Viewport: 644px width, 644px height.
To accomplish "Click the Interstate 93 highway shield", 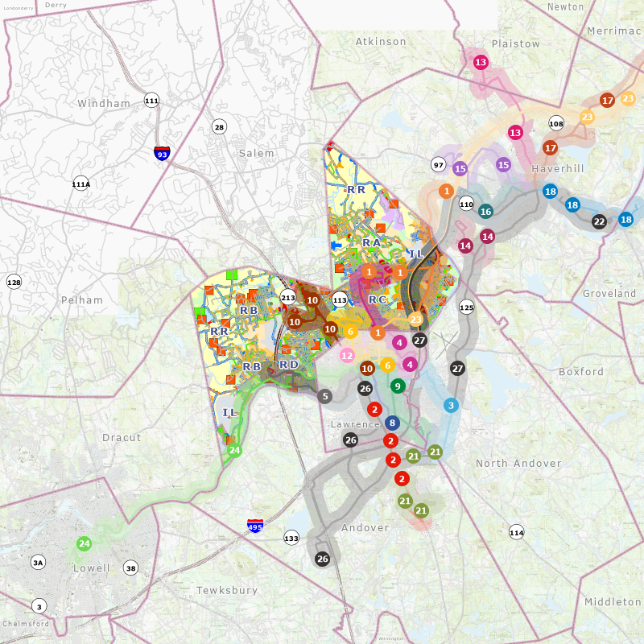I will click(x=163, y=154).
